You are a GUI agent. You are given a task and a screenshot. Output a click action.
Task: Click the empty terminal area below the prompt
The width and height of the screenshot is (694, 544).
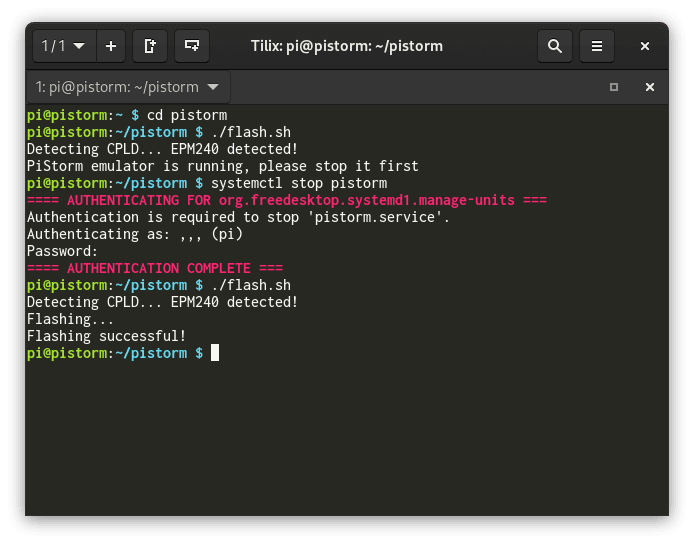pyautogui.click(x=346, y=440)
